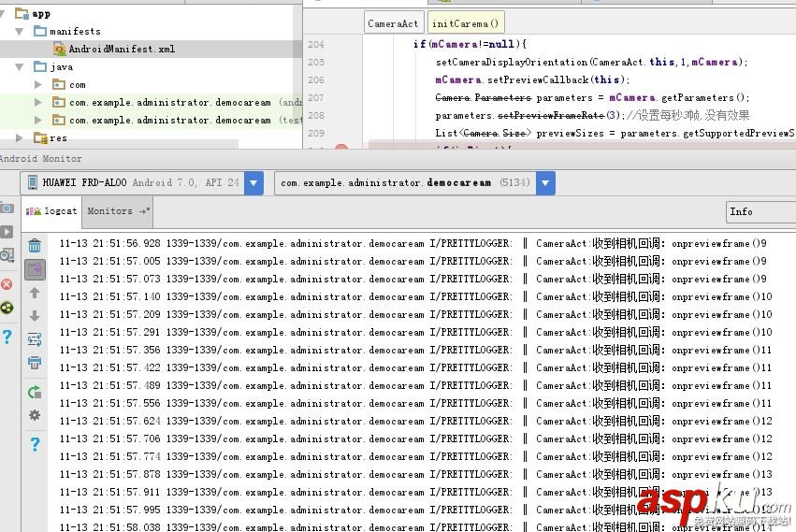Toggle the scroll-to-end logcat button

click(x=35, y=269)
